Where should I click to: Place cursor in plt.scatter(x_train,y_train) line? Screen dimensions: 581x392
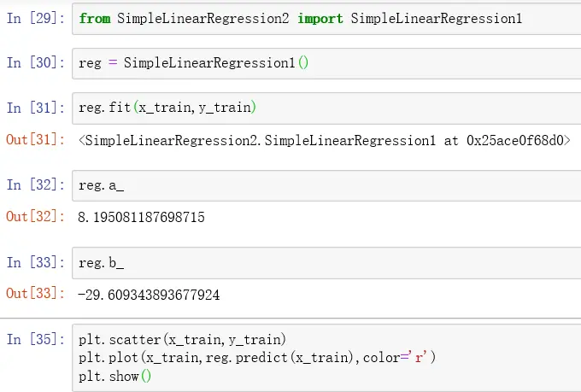(183, 339)
